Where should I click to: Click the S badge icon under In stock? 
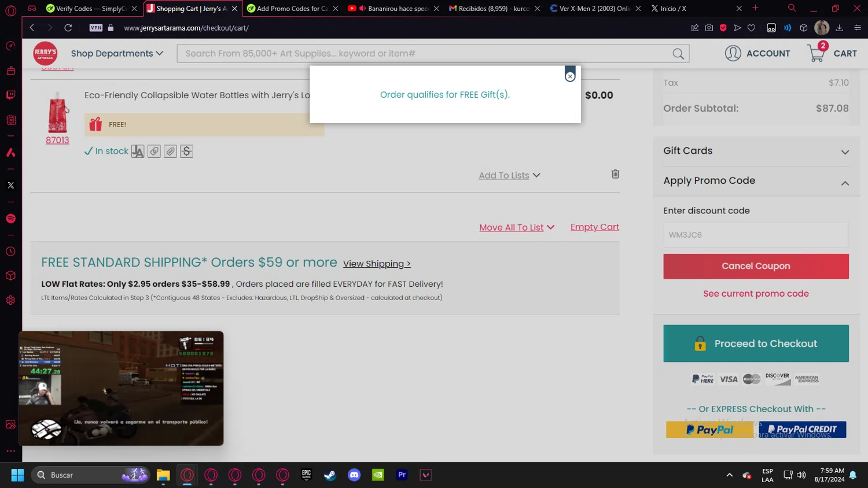tap(186, 151)
